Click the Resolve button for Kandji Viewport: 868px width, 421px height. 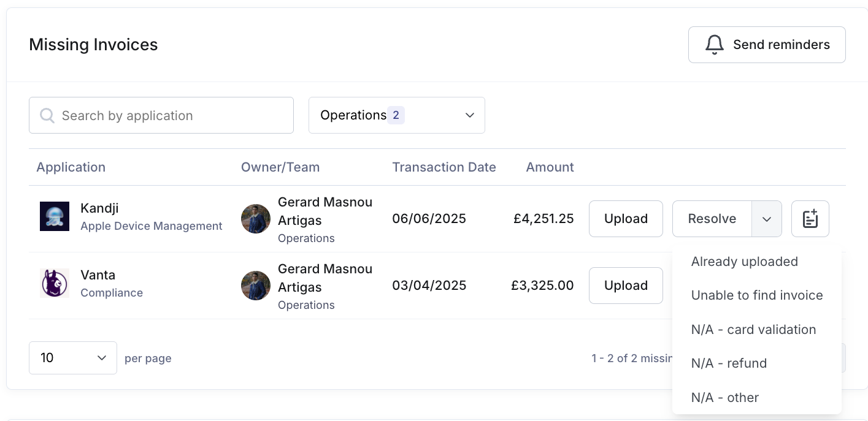712,219
